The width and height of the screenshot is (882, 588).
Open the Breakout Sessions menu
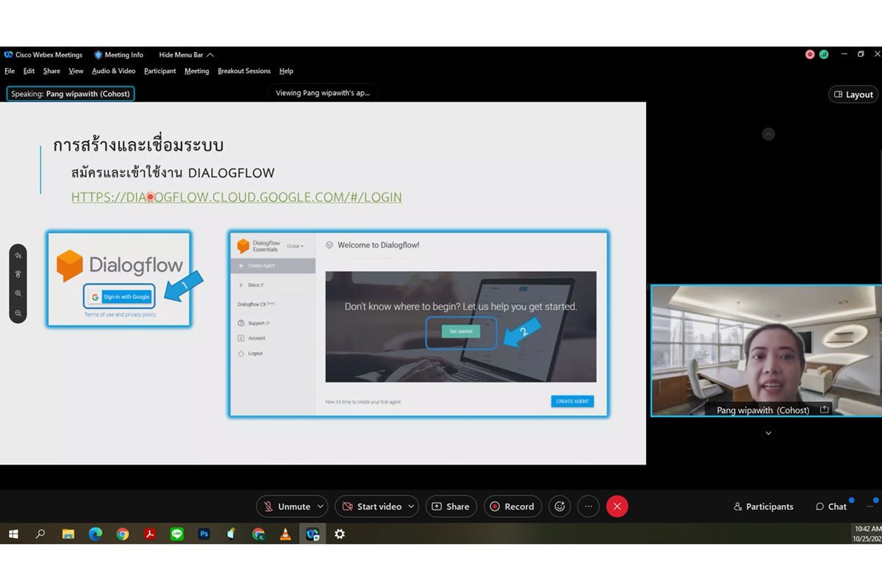(244, 71)
